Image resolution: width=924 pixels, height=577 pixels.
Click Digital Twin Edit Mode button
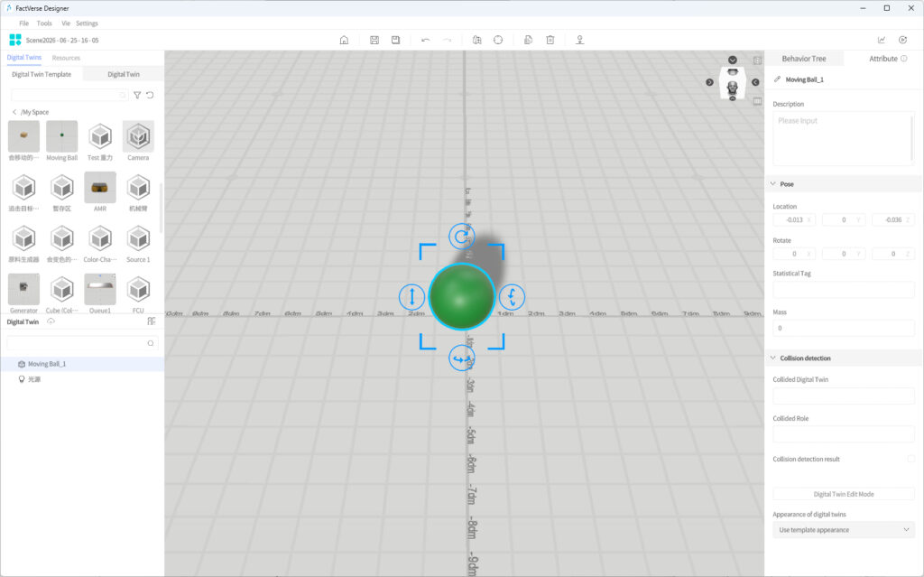pyautogui.click(x=844, y=494)
